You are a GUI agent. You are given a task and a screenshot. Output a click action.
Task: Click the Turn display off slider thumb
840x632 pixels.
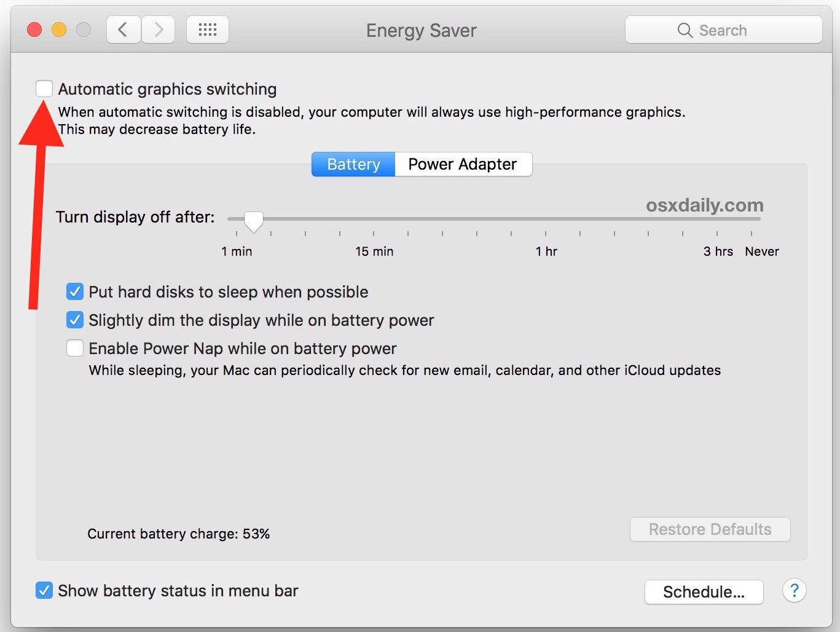[253, 221]
